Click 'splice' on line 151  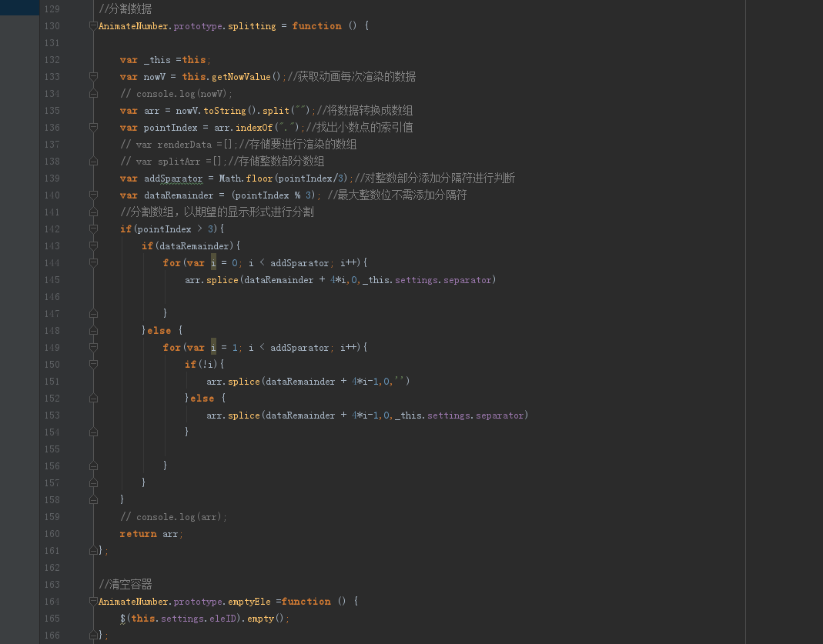tap(243, 382)
